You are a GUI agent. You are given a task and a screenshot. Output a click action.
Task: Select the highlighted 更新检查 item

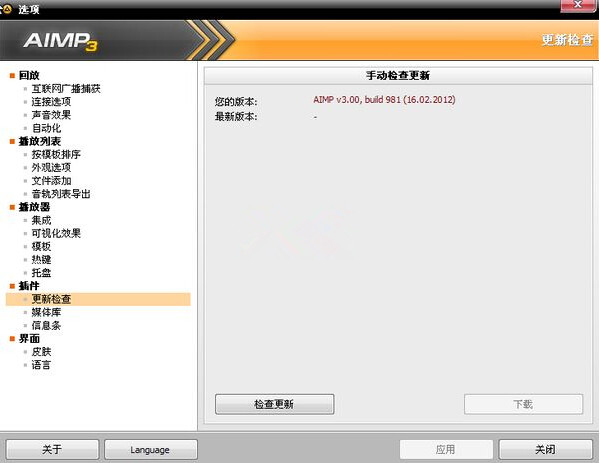coord(98,299)
